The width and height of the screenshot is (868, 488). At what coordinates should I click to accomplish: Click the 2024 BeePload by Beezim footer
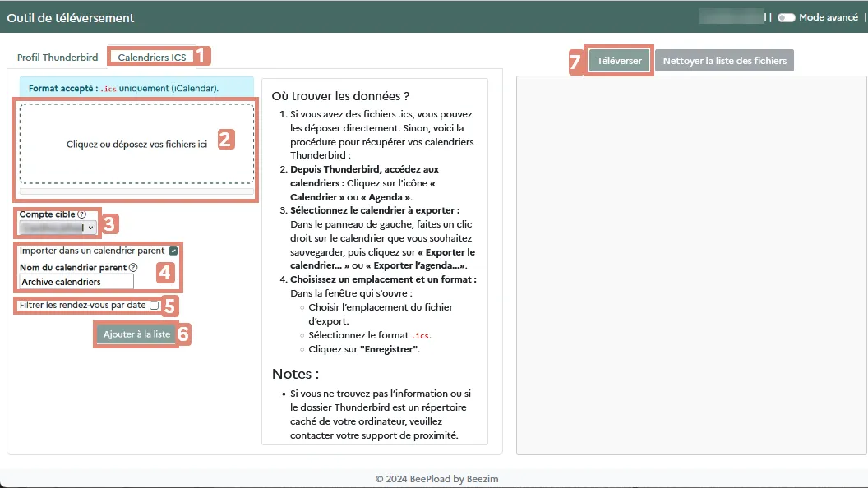click(436, 479)
